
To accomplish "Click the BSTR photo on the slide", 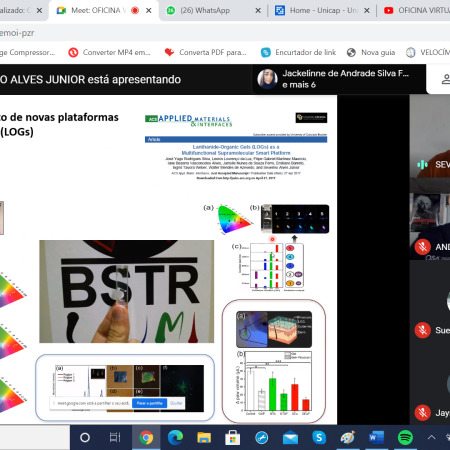I will [127, 291].
